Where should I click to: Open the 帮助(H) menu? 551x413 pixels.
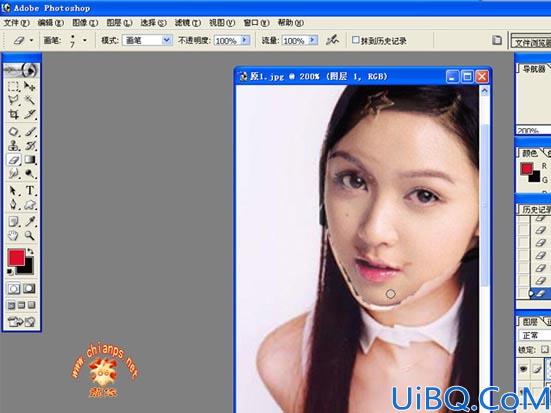pyautogui.click(x=291, y=23)
